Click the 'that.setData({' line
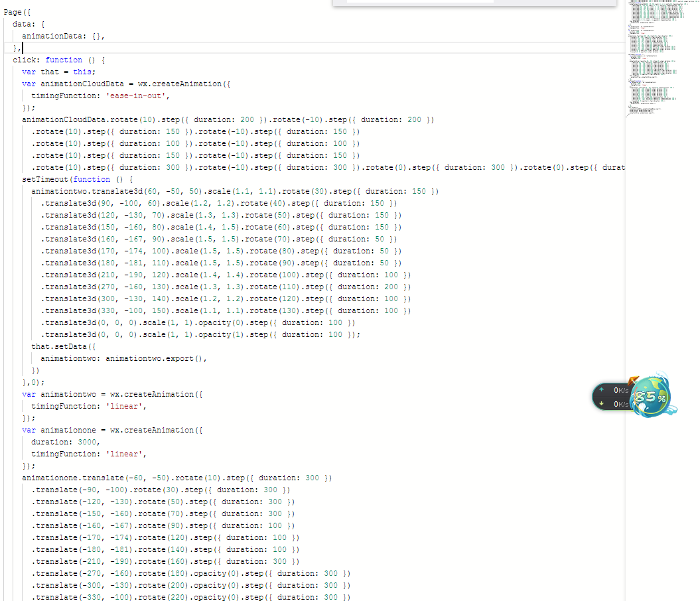This screenshot has height=601, width=700. pos(64,347)
